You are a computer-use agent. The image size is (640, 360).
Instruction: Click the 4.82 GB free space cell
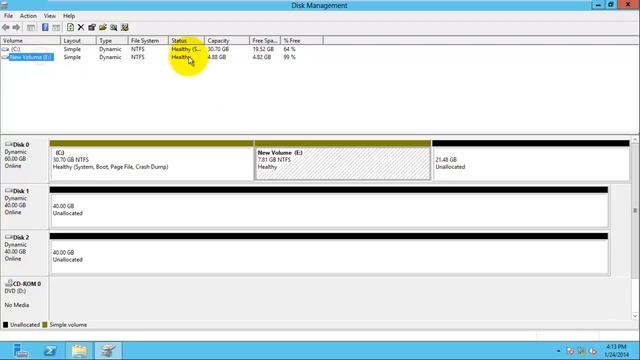click(x=262, y=57)
